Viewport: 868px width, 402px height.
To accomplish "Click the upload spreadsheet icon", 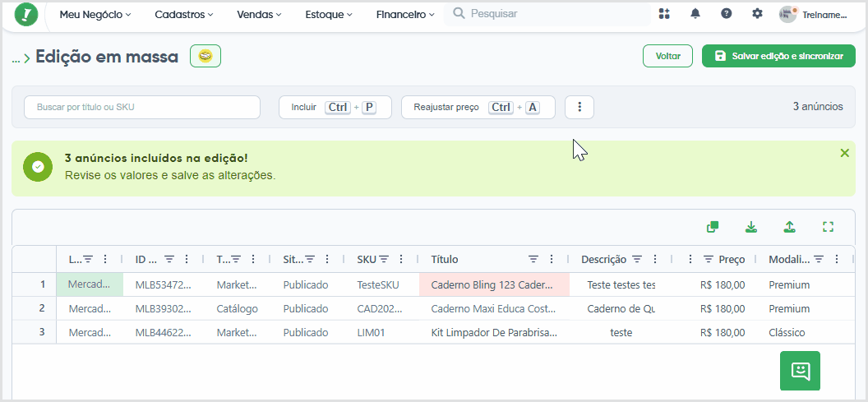I will click(789, 227).
